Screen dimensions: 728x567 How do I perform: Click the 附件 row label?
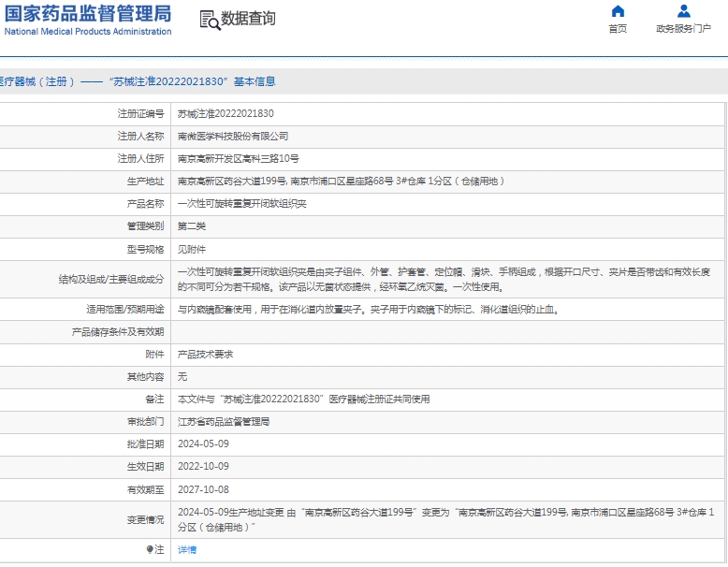coord(154,355)
